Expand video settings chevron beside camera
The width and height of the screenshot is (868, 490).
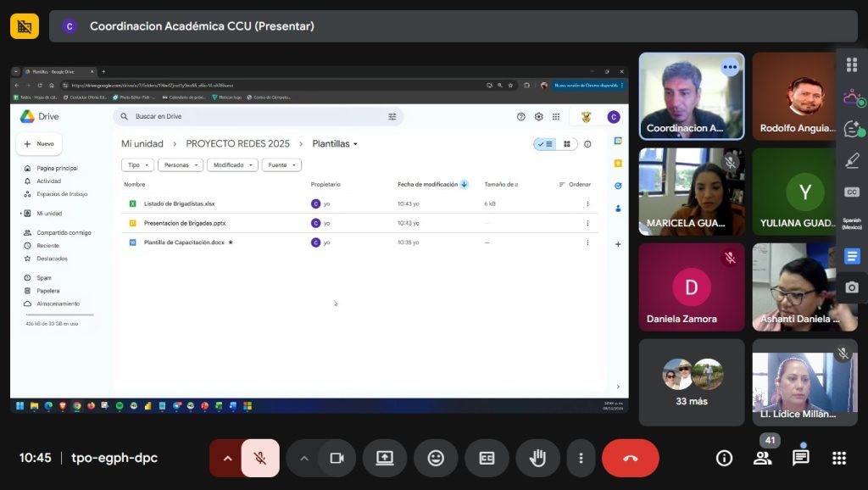click(x=303, y=458)
